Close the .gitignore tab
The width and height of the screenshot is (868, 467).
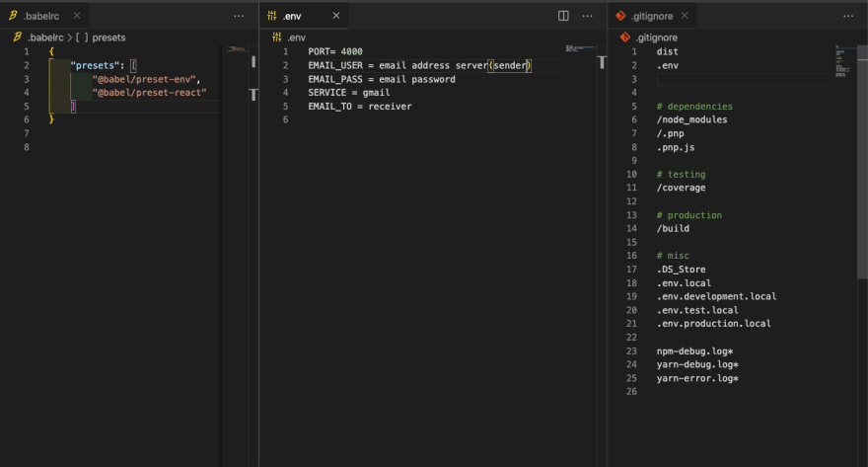point(685,16)
